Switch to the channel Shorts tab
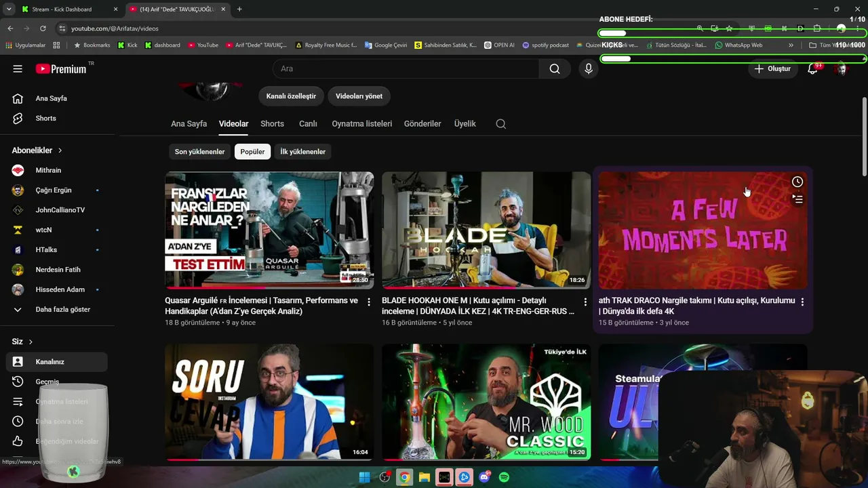 272,124
